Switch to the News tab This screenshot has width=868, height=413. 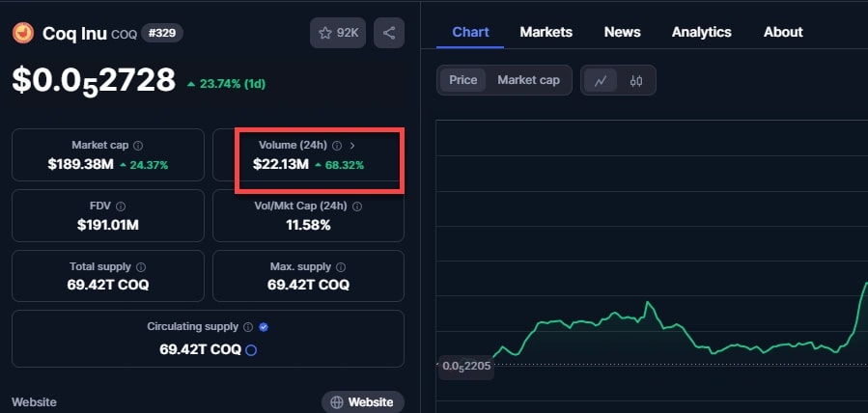[x=622, y=32]
